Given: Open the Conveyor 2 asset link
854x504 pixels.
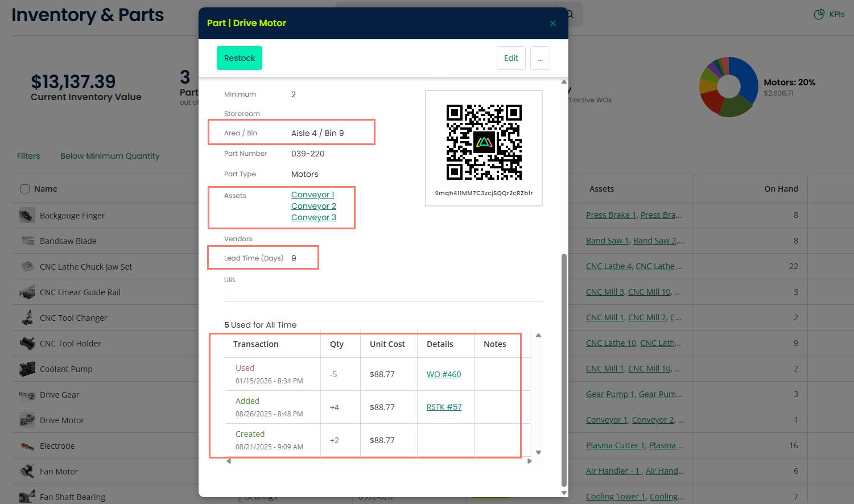Looking at the screenshot, I should click(313, 206).
